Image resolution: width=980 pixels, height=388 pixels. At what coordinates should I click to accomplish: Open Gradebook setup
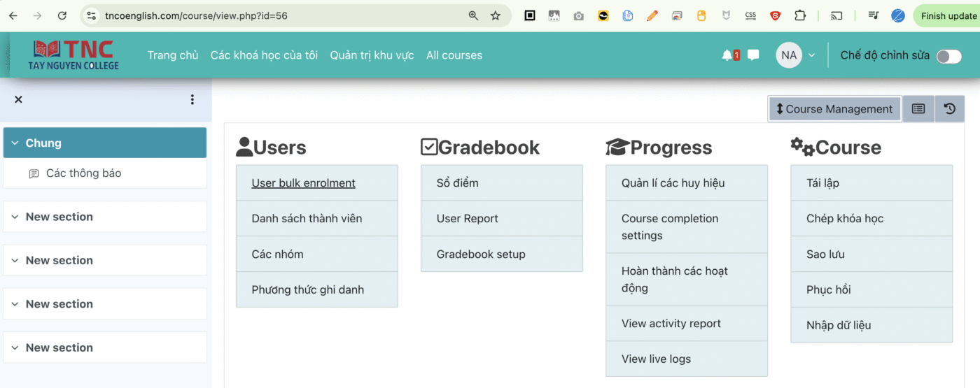coord(480,254)
